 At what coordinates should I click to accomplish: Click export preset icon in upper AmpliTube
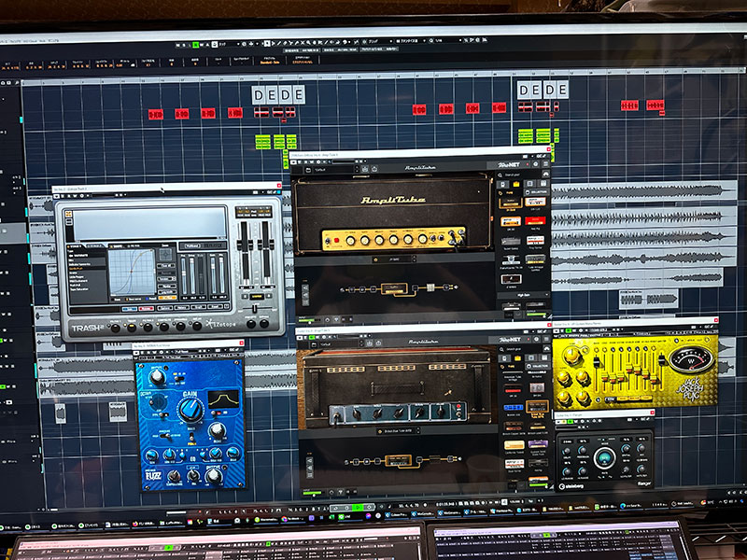[x=374, y=169]
